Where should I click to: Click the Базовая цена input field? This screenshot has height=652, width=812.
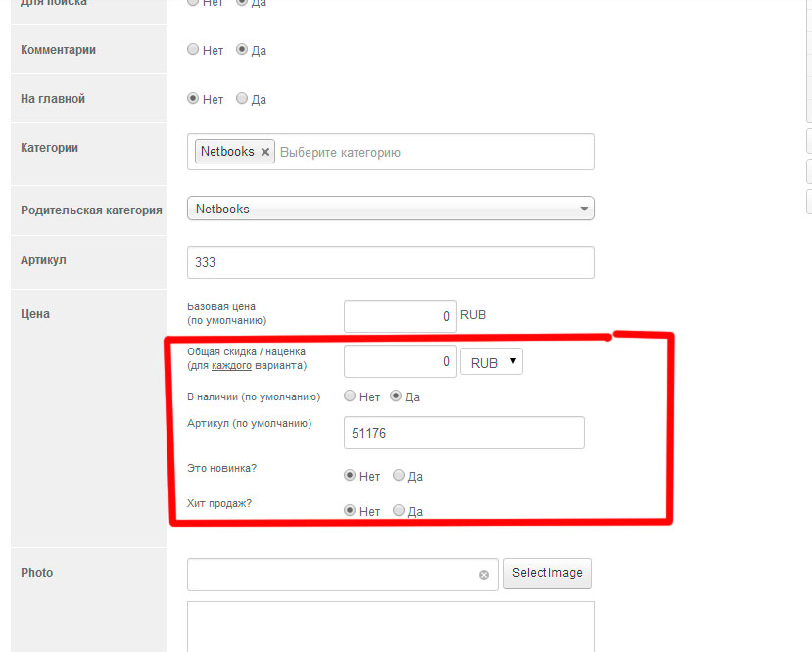[x=400, y=316]
